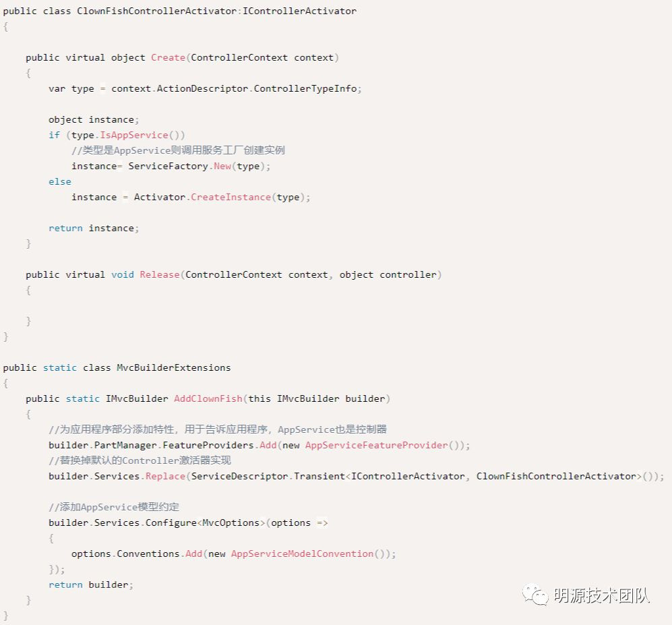Click the blue 'else' keyword

pos(59,182)
